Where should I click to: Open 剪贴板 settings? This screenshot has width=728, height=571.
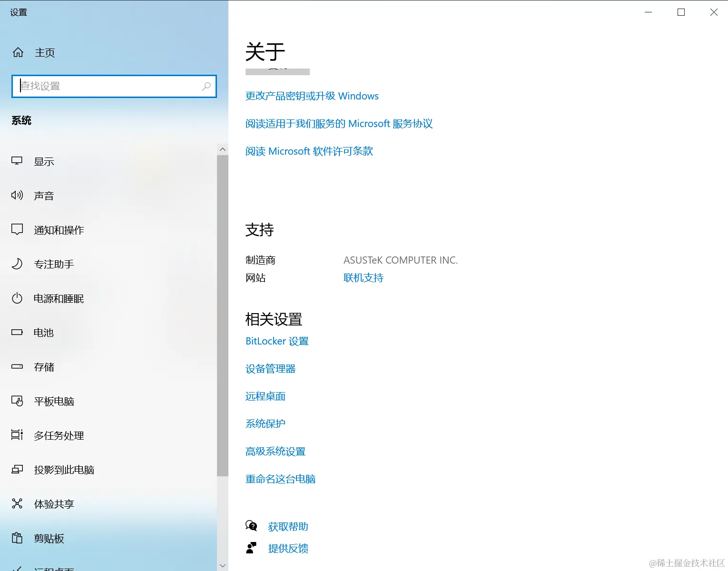(49, 539)
